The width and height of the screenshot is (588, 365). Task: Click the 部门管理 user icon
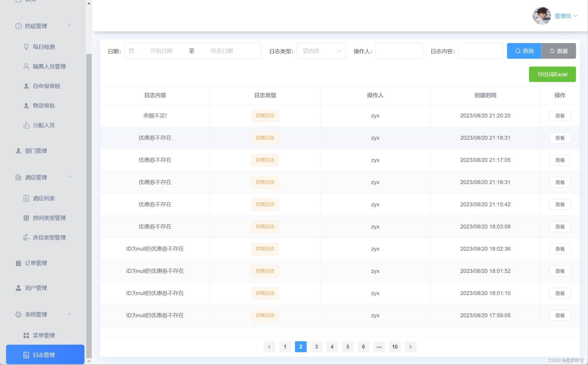tap(18, 151)
